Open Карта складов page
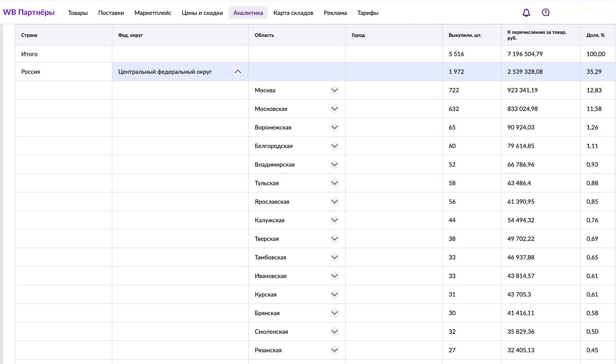Screen dimensions: 616x364 293,13
